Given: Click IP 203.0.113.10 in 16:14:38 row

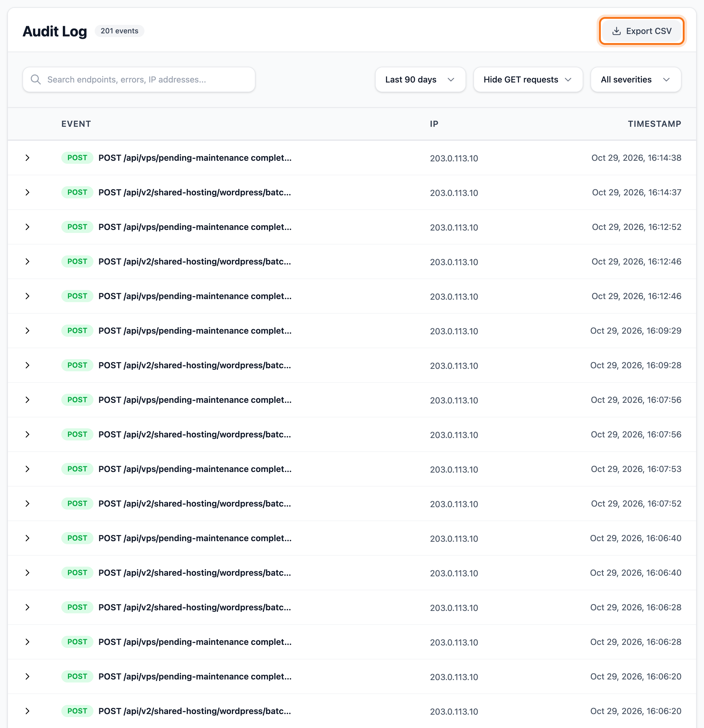Looking at the screenshot, I should 454,158.
